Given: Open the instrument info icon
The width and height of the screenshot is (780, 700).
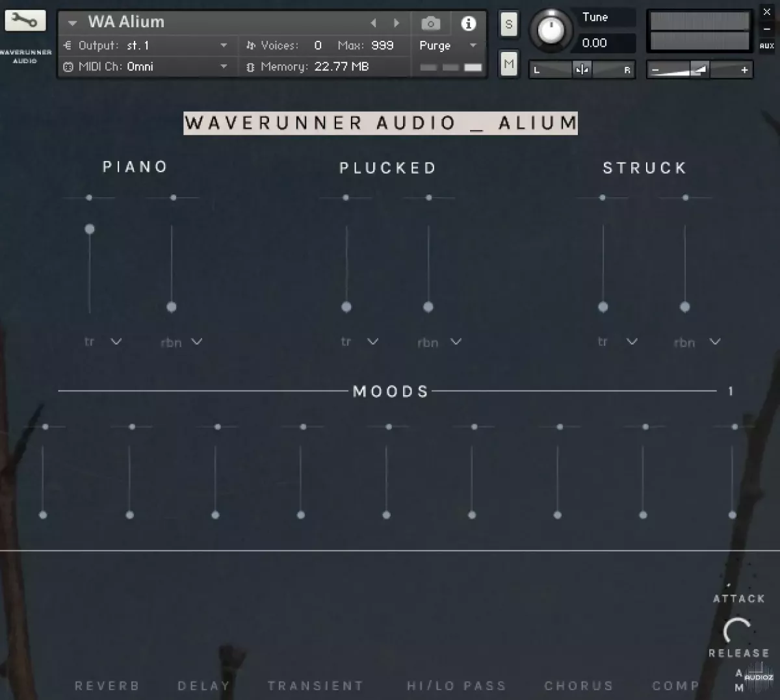Looking at the screenshot, I should [468, 24].
